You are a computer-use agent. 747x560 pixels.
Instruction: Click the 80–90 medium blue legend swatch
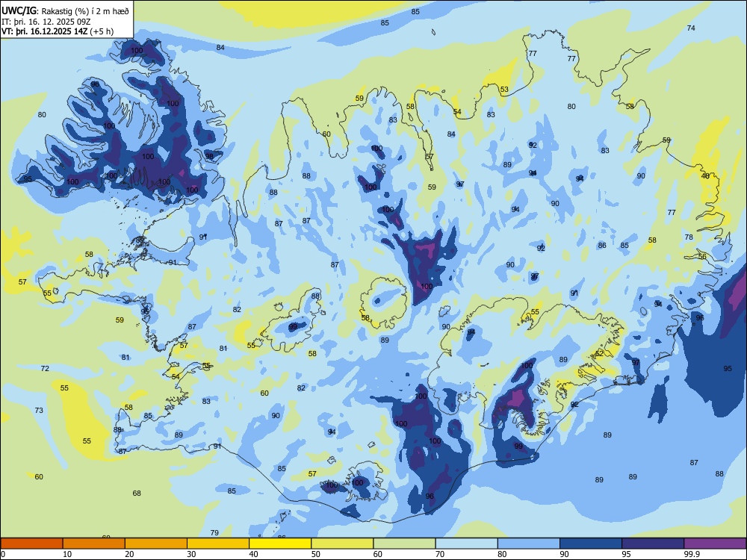(x=529, y=544)
